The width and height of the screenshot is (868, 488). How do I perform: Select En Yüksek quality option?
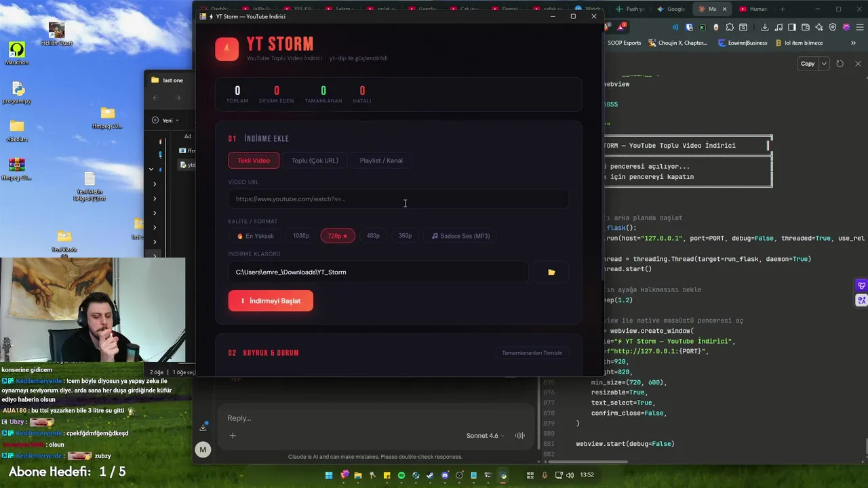[256, 236]
